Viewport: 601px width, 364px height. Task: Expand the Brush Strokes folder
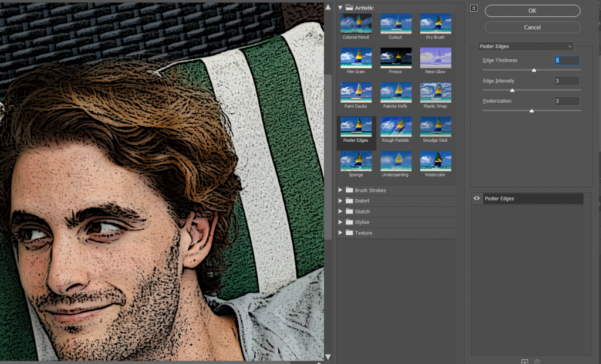click(340, 190)
